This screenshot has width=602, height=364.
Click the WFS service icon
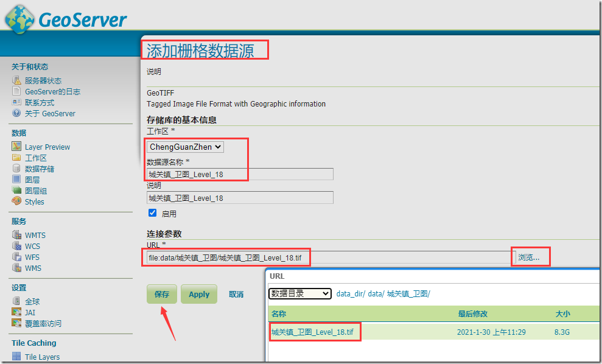pos(16,256)
